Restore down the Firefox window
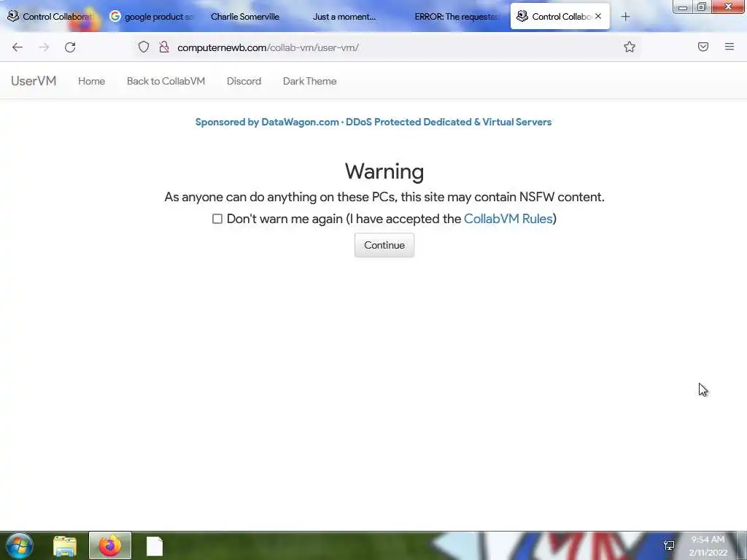Image resolution: width=747 pixels, height=560 pixels. tap(702, 7)
